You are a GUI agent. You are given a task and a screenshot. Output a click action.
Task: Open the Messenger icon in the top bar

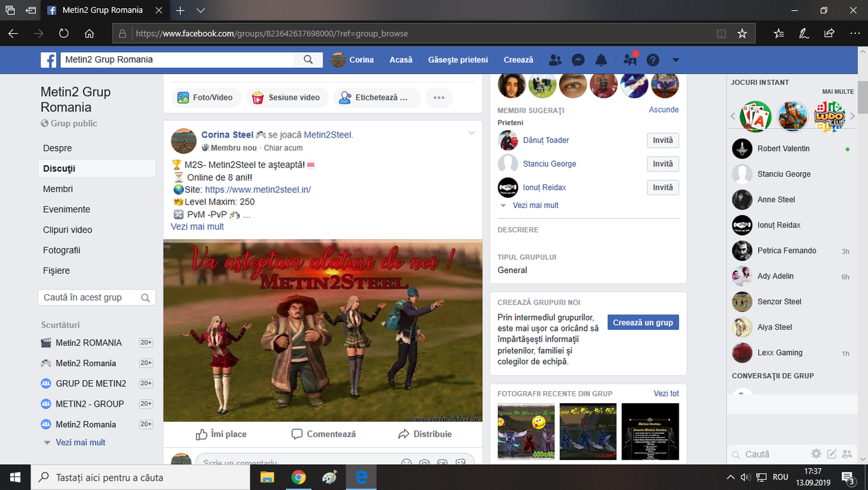pyautogui.click(x=578, y=60)
